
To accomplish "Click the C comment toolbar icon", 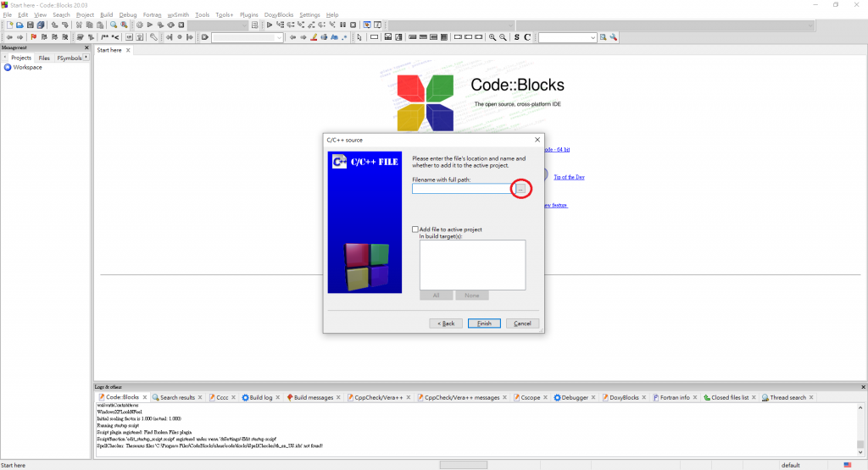I will point(527,37).
